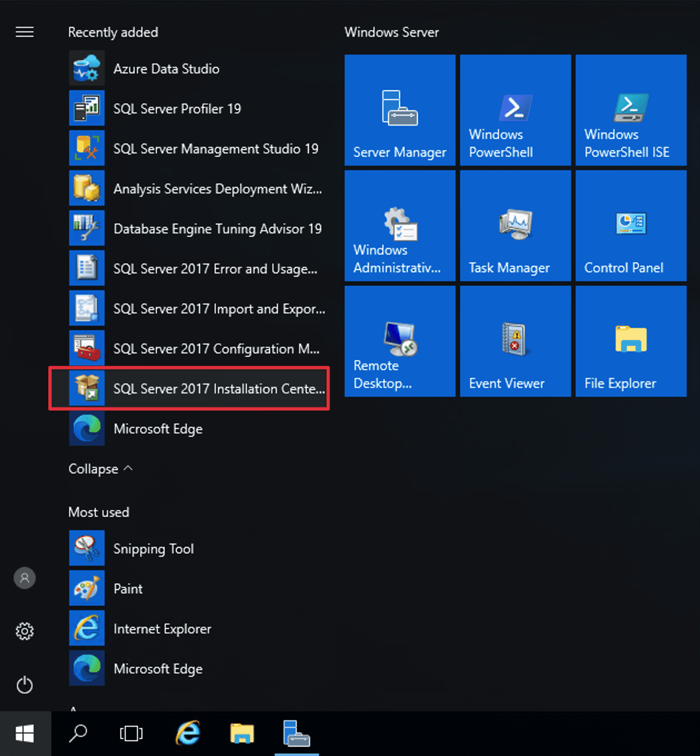Click the taskbar Search magnifier
The height and width of the screenshot is (756, 700).
click(x=78, y=734)
